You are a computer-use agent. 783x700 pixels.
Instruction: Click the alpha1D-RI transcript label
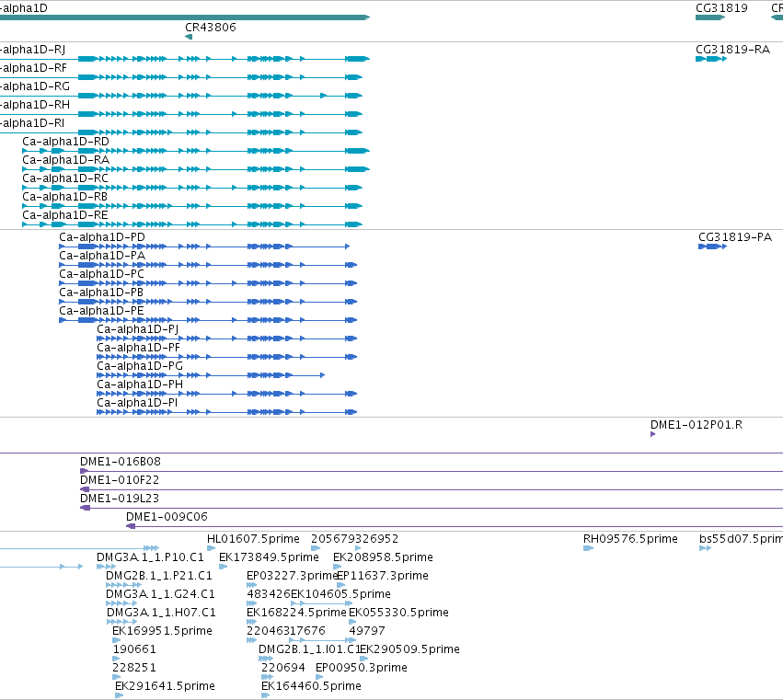coord(32,123)
